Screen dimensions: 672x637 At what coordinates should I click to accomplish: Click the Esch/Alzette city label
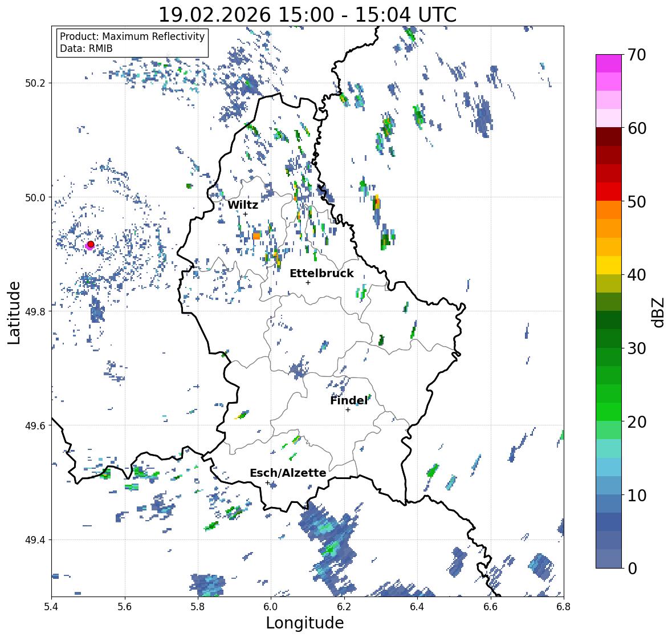[288, 473]
